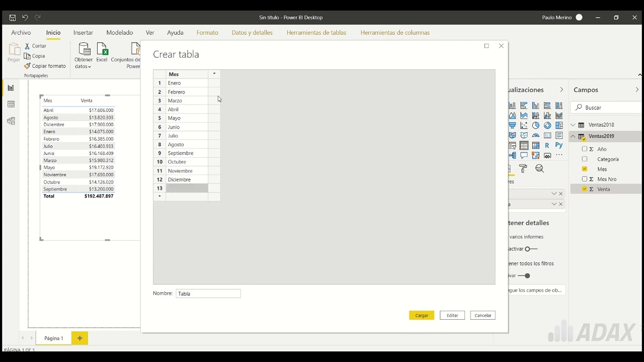The height and width of the screenshot is (362, 644).
Task: Select the R script visual
Action: coord(547,146)
